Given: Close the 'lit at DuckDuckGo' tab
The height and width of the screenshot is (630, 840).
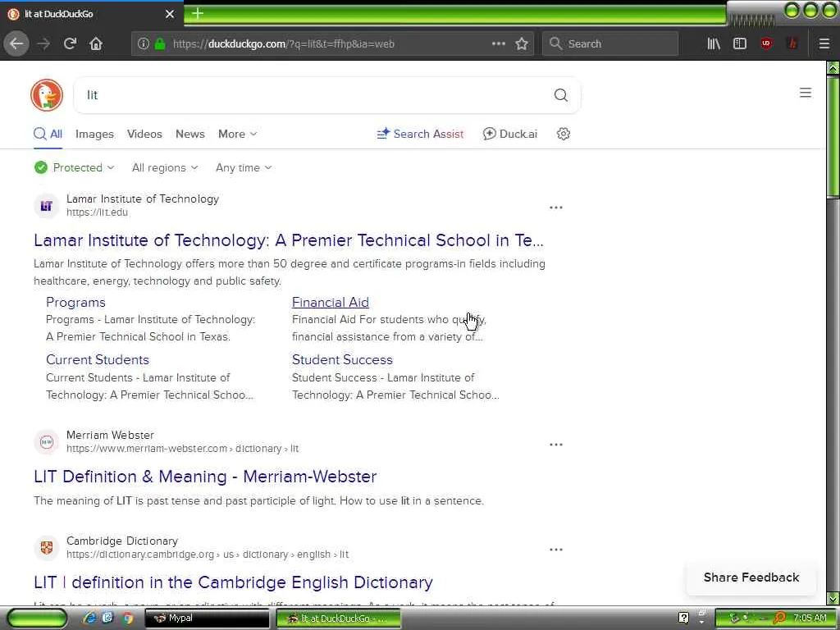Looking at the screenshot, I should pyautogui.click(x=170, y=14).
